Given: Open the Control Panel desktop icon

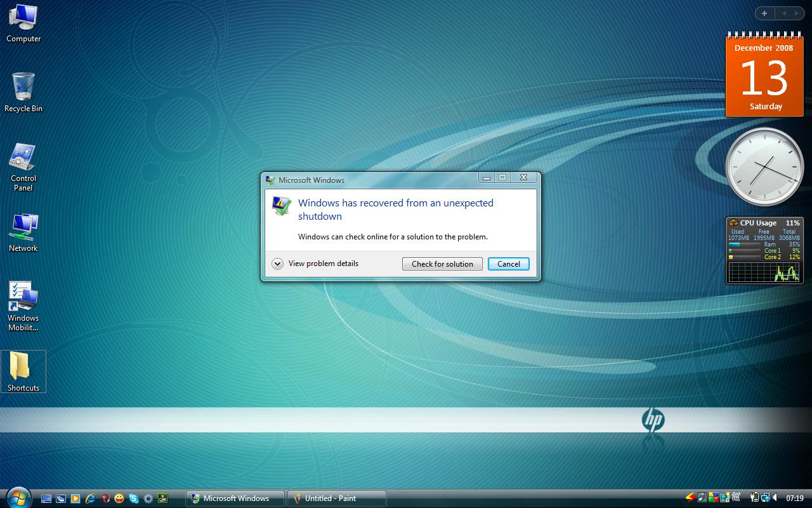Looking at the screenshot, I should [23, 168].
